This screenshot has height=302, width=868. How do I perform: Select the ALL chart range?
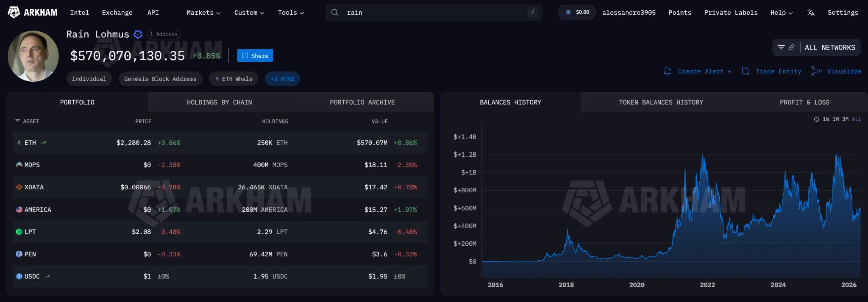[x=857, y=119]
